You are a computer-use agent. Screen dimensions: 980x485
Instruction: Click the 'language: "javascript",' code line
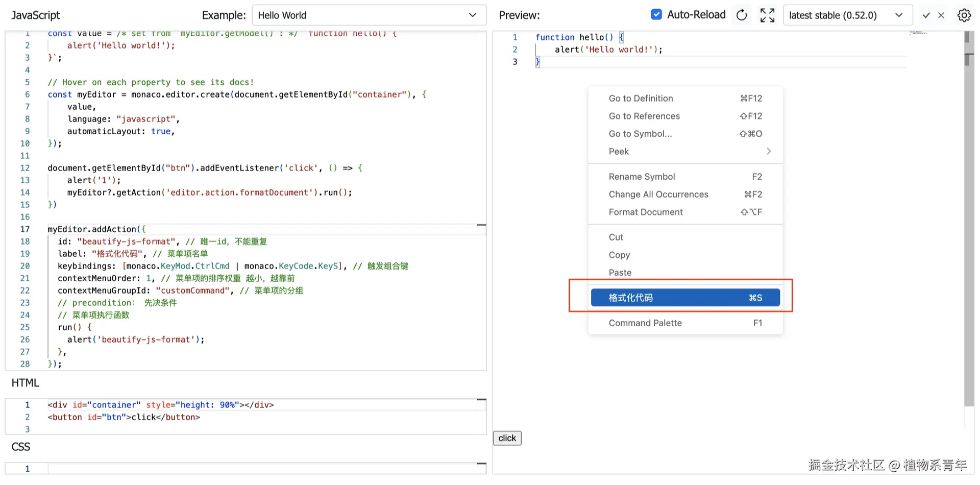click(124, 119)
